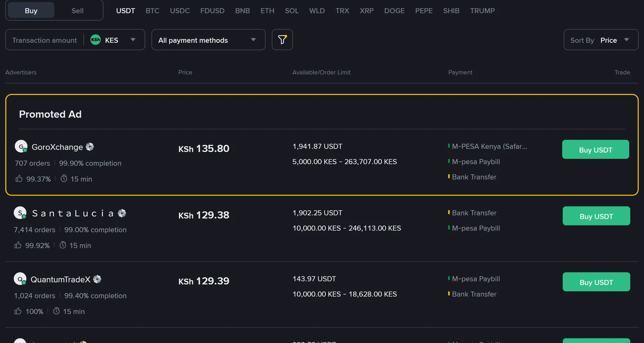Focus the Transaction amount field
644x343 pixels.
point(45,40)
